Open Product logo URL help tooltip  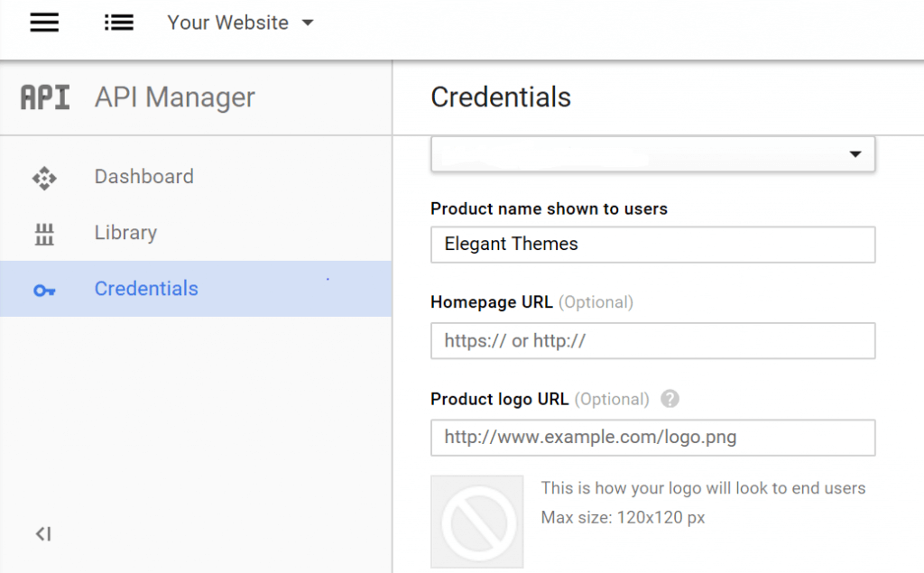(670, 399)
